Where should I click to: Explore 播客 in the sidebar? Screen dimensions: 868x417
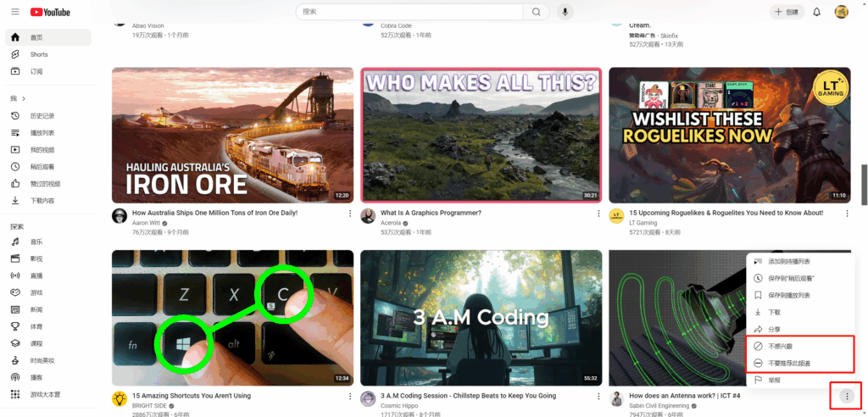coord(48,378)
